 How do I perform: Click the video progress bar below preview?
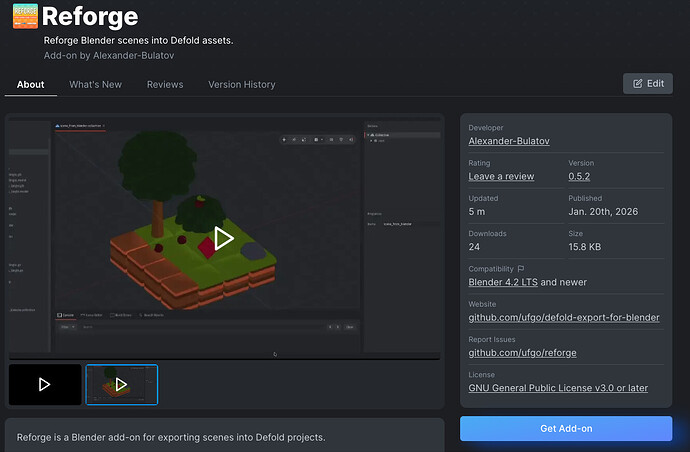pyautogui.click(x=223, y=358)
